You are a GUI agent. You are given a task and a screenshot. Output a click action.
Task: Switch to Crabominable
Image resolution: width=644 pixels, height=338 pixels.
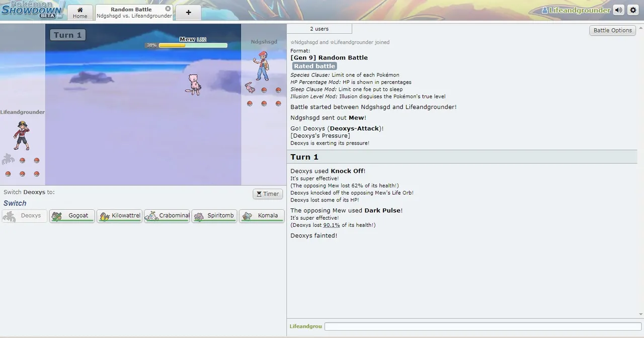coord(167,216)
